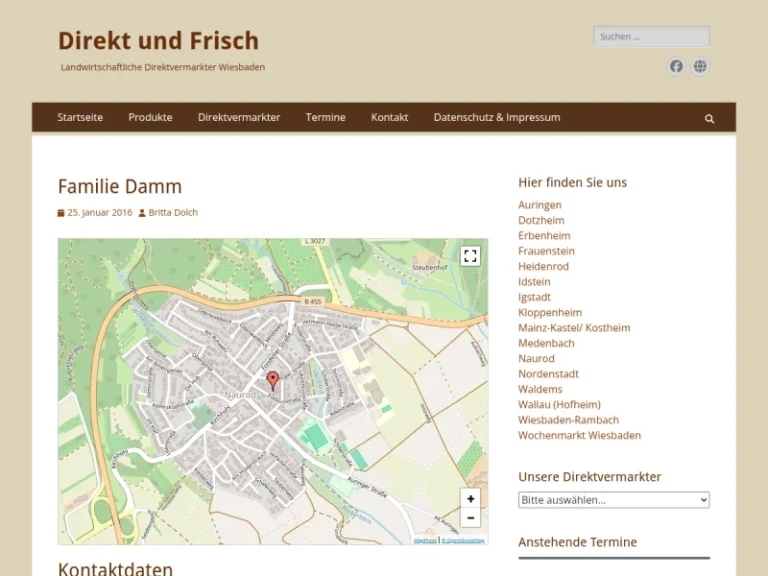Viewport: 768px width, 576px height.
Task: Open the Kontakt menu item
Action: pos(389,118)
